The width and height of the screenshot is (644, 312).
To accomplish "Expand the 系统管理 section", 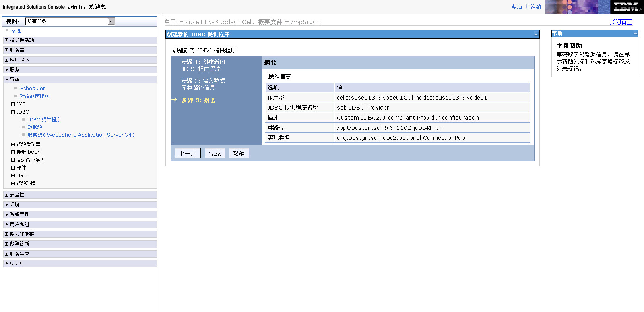I will 6,214.
